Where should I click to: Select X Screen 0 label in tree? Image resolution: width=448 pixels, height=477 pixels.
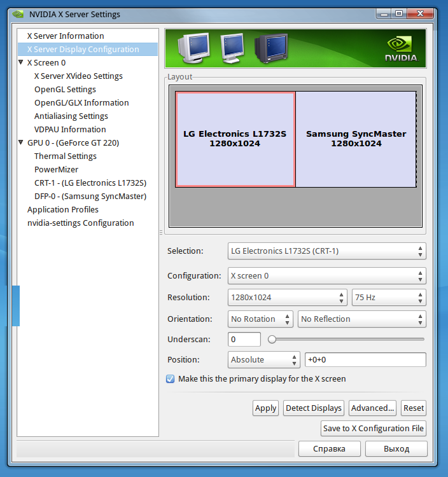46,63
